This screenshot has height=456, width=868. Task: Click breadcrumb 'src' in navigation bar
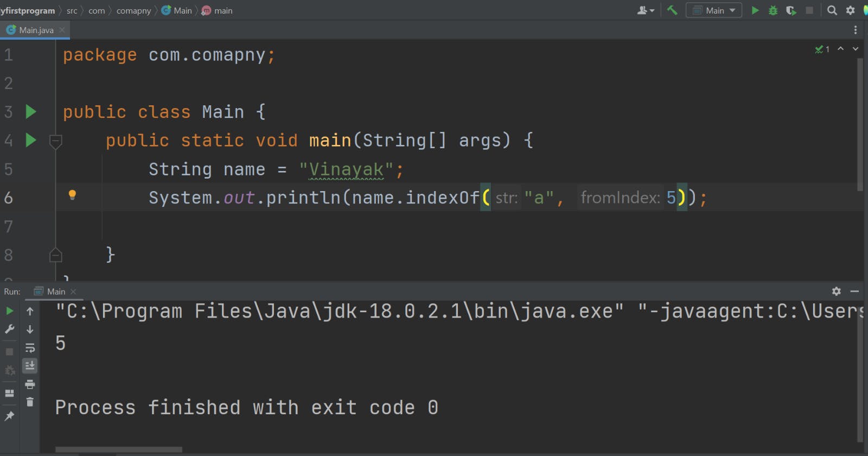click(x=72, y=11)
